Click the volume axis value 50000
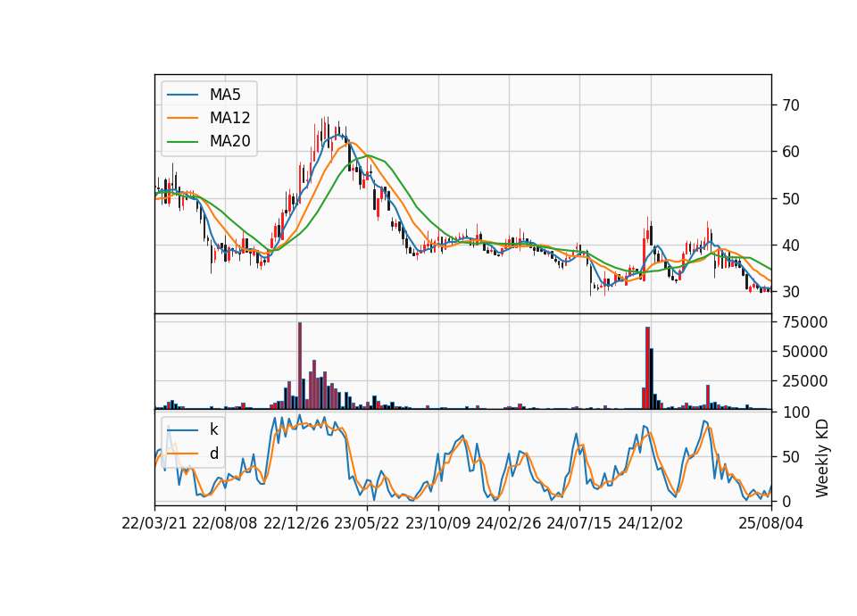Image resolution: width=857 pixels, height=616 pixels. pos(804,352)
